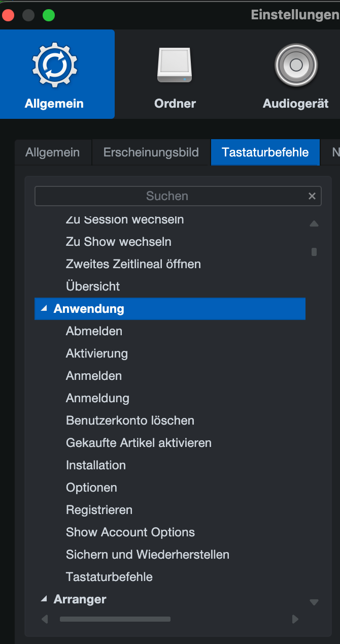340x644 pixels.
Task: Open the Audiogerät speaker icon
Action: pyautogui.click(x=296, y=66)
